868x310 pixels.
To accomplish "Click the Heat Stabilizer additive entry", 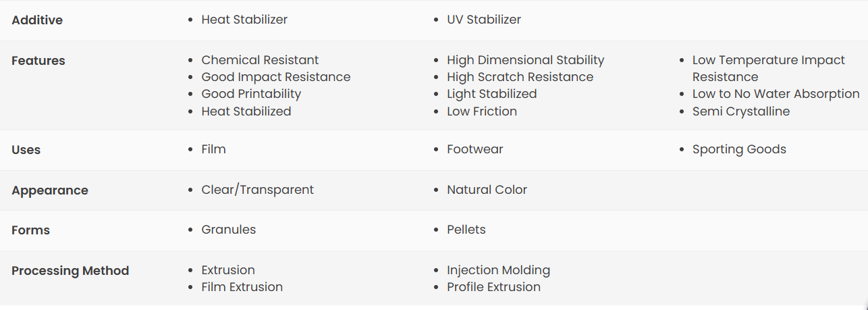I will (x=244, y=20).
